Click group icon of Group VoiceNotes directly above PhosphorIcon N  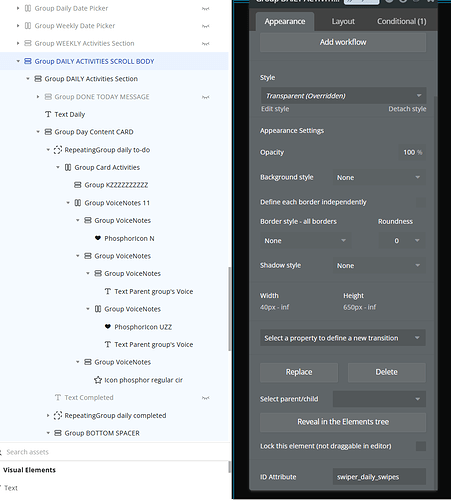(x=88, y=220)
